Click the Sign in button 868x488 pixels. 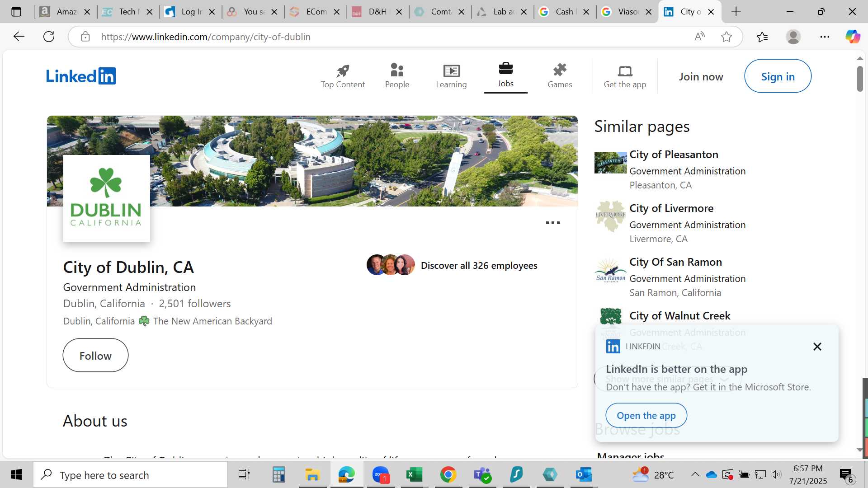pos(778,76)
